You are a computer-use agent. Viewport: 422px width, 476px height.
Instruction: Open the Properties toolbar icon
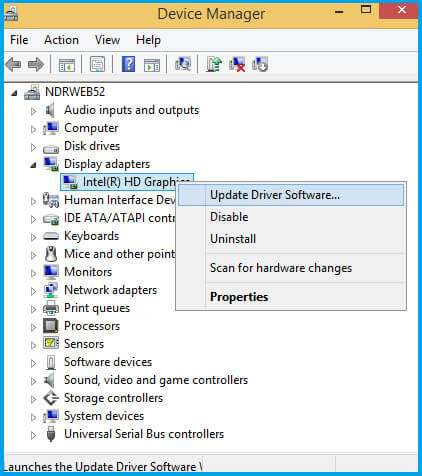point(97,64)
